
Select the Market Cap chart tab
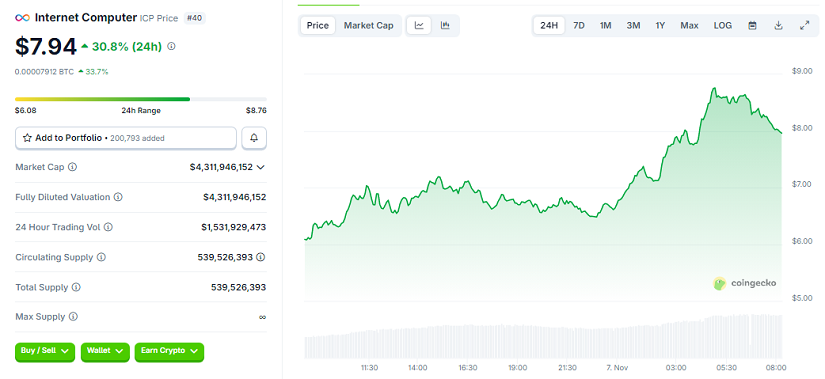(x=368, y=25)
